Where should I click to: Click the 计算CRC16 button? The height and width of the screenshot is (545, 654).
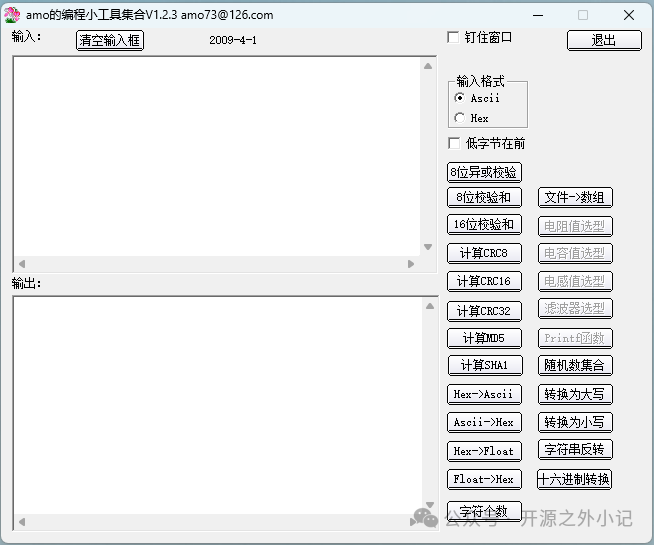coord(484,281)
